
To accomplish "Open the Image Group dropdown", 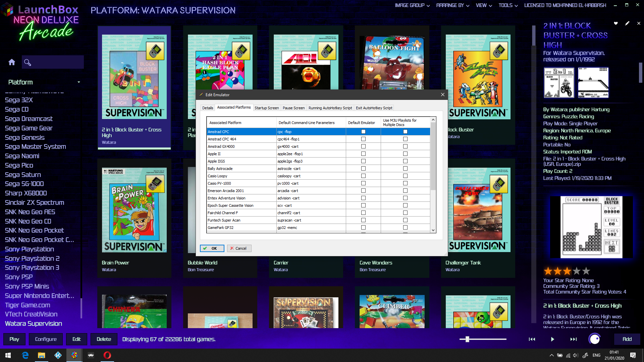I will click(412, 5).
